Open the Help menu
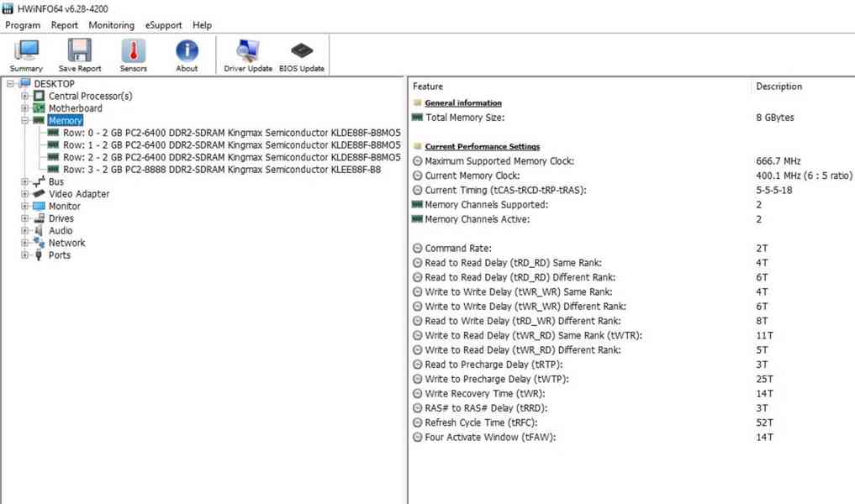This screenshot has width=855, height=504. pos(203,25)
